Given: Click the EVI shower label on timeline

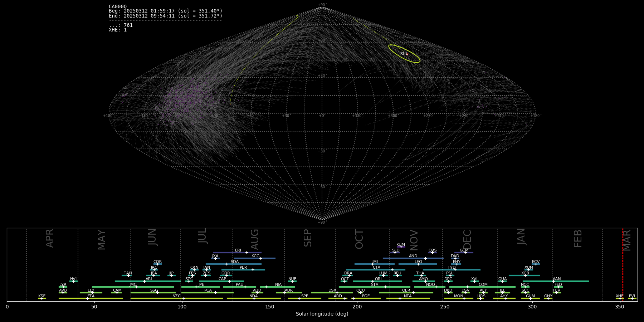Looking at the screenshot, I should (632, 296).
